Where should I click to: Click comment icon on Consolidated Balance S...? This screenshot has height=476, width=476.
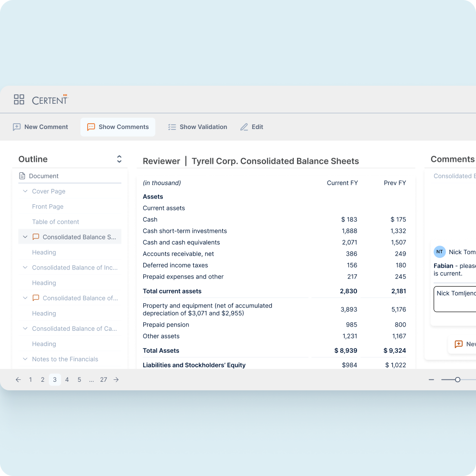36,237
